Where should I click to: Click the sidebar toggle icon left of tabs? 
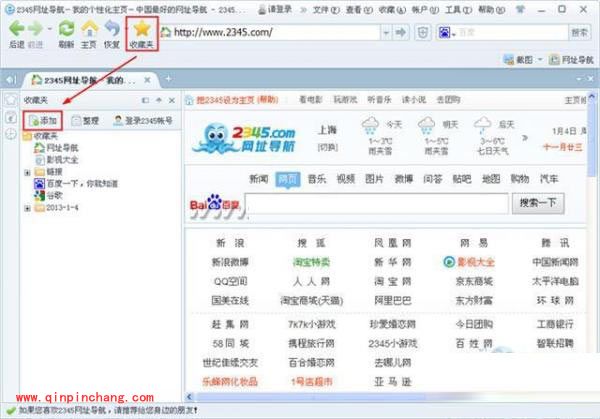10,80
